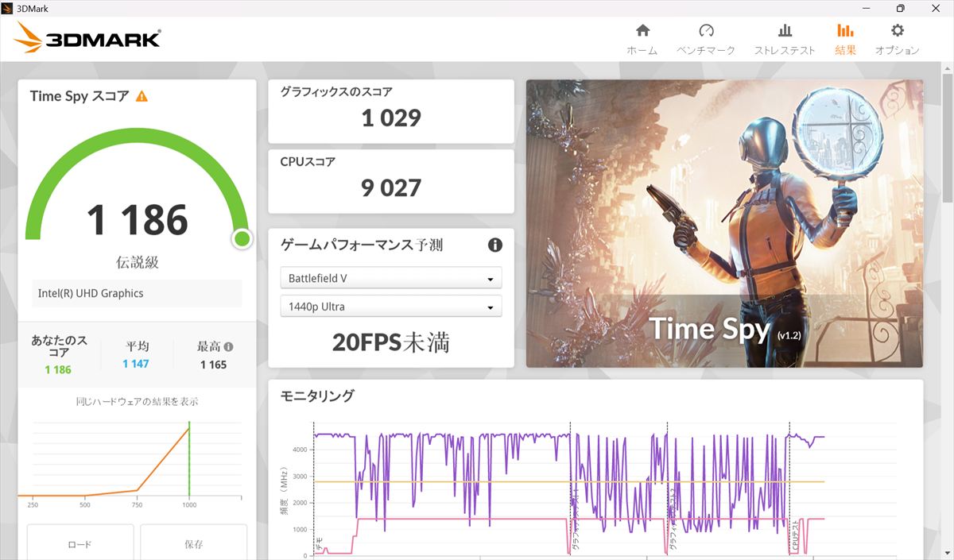
Task: Open the 1440p Ultra resolution dropdown
Action: pos(391,307)
